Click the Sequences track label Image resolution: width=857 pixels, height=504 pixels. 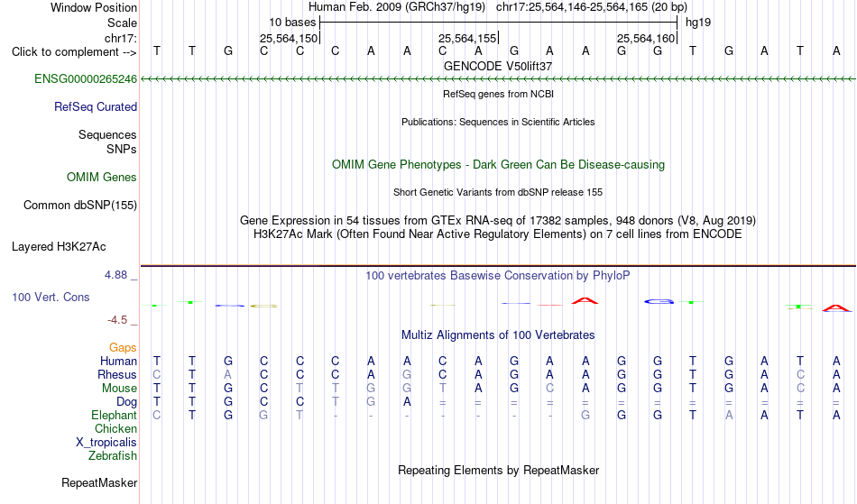click(107, 135)
